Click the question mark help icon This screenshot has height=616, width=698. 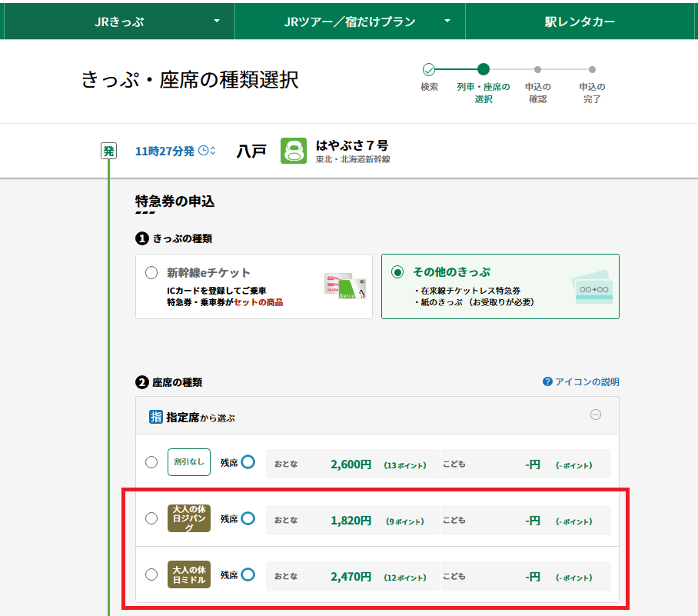[x=547, y=381]
